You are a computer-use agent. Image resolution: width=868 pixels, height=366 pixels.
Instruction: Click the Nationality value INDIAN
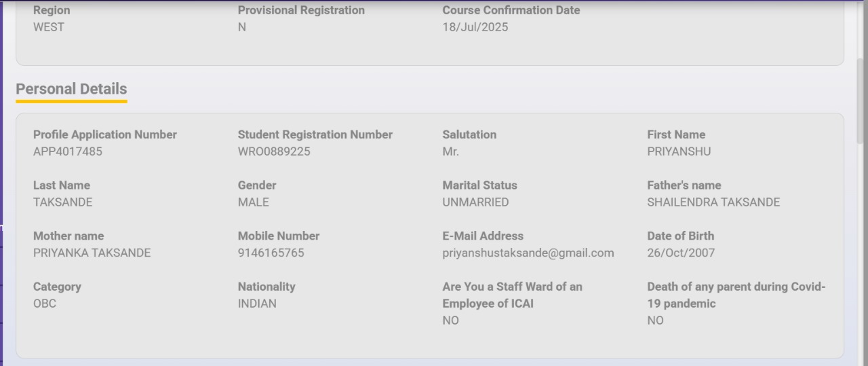click(x=257, y=304)
